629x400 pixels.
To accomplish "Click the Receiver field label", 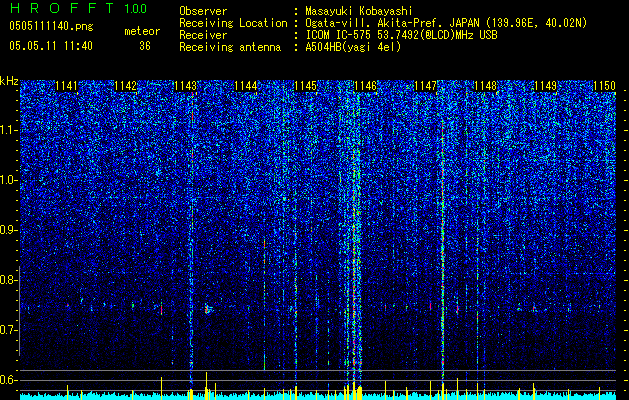I will [203, 35].
